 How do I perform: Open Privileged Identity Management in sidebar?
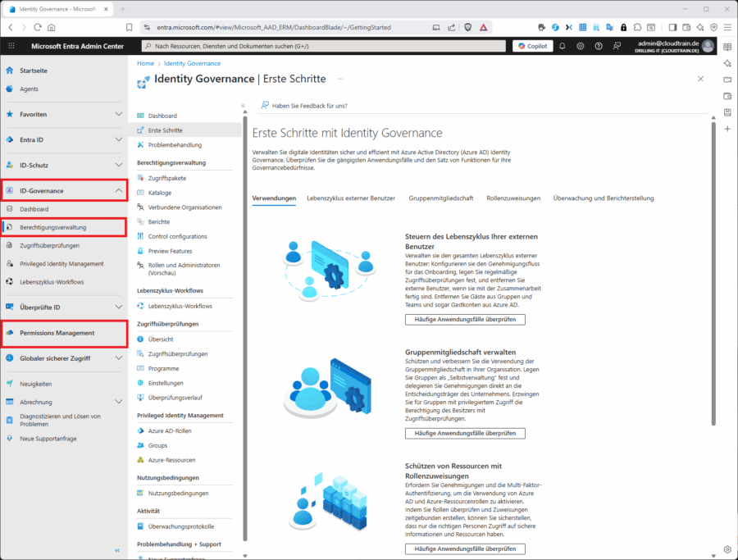(x=61, y=264)
